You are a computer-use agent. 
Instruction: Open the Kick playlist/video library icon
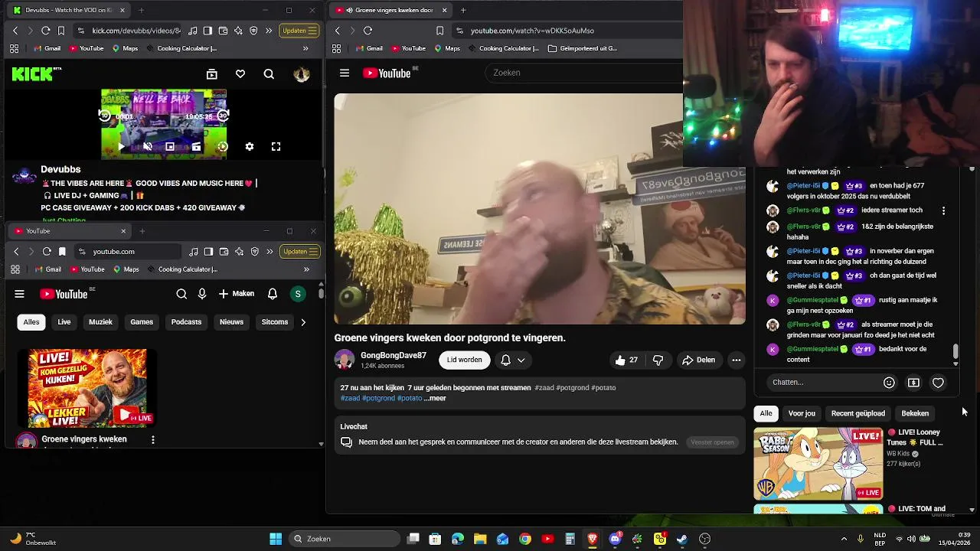[x=212, y=74]
